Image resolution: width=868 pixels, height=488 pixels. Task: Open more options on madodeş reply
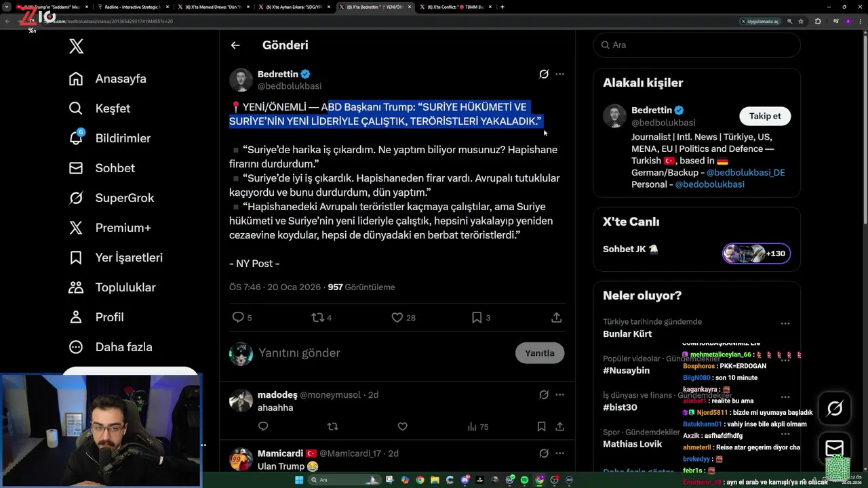click(559, 394)
